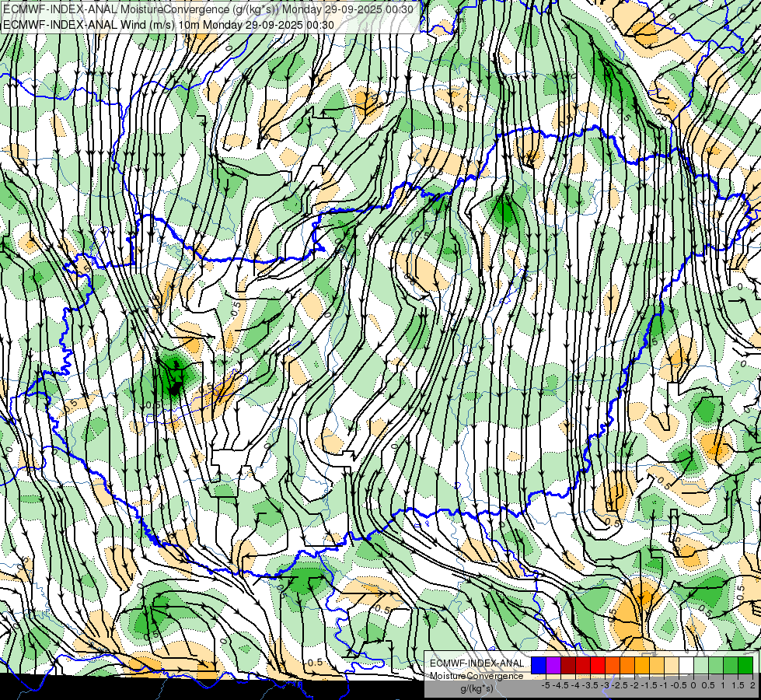Click the white legend swatch

point(686,666)
